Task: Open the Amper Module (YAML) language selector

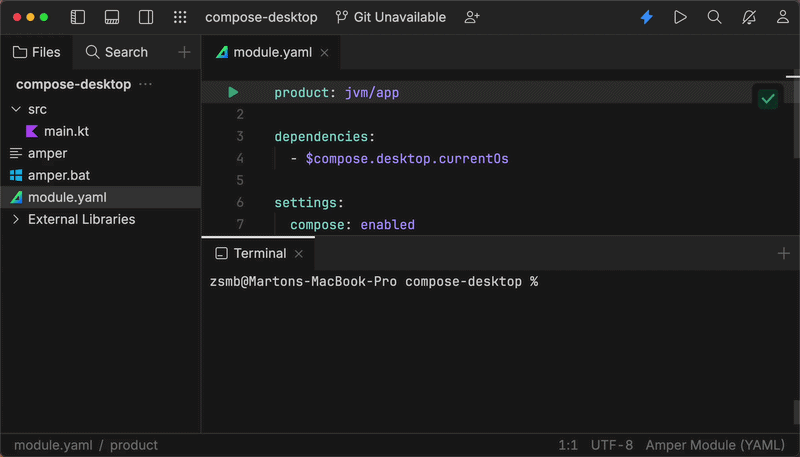Action: click(x=715, y=445)
